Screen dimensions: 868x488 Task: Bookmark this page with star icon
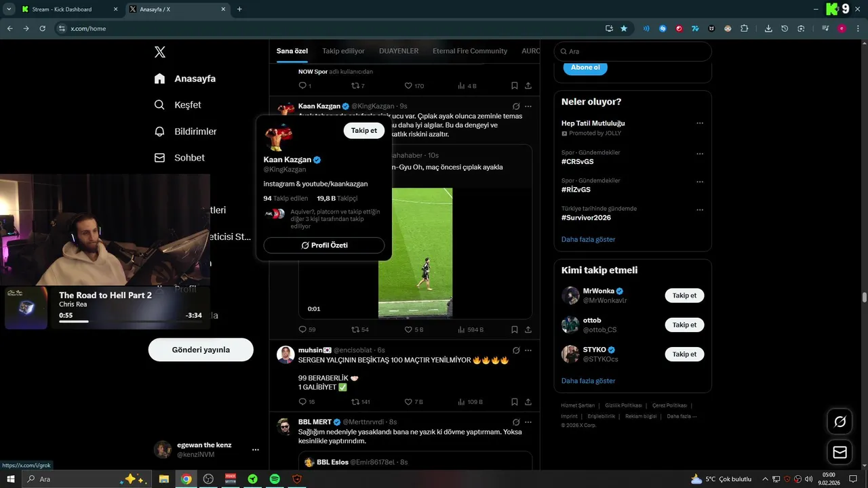[624, 28]
